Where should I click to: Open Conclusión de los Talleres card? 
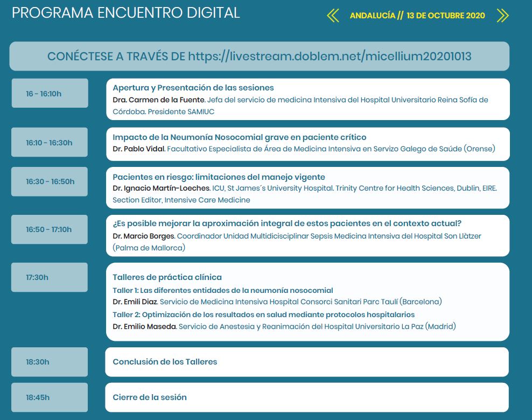click(165, 362)
